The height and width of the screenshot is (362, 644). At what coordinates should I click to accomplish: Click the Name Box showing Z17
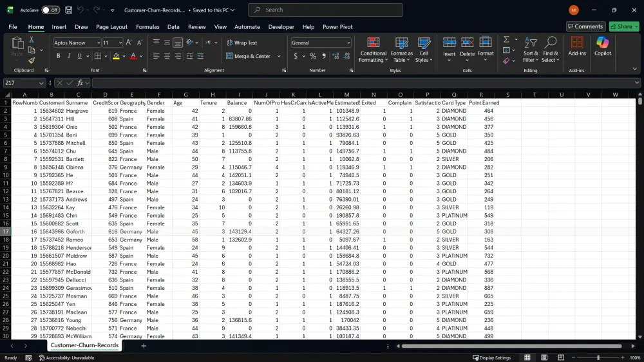24,83
